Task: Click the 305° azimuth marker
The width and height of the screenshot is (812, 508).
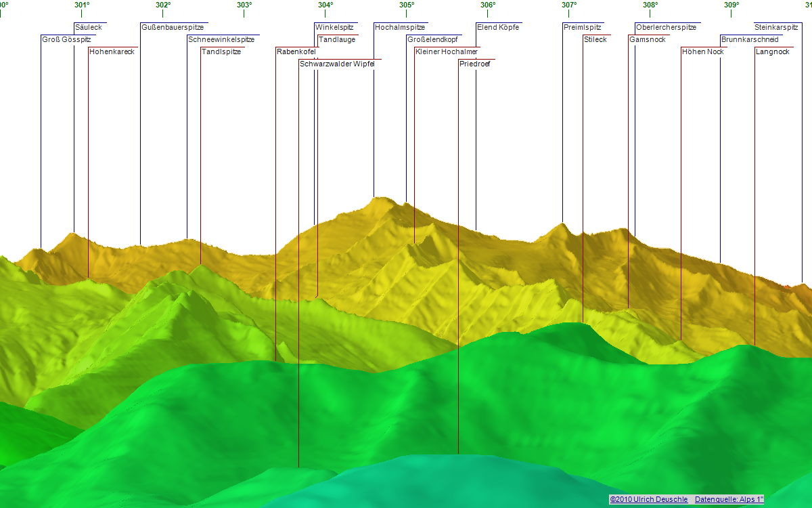Action: point(407,5)
